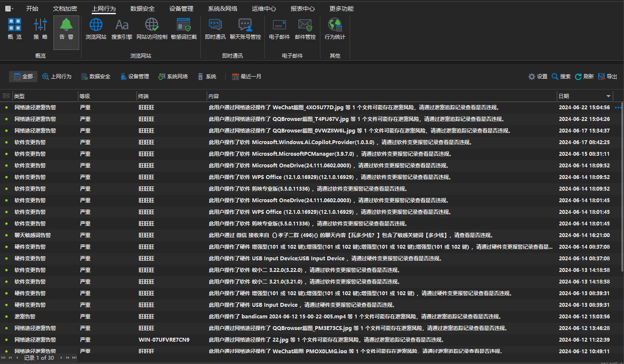This screenshot has width=624, height=364.
Task: Filter alerts by 全部
Action: pyautogui.click(x=23, y=77)
